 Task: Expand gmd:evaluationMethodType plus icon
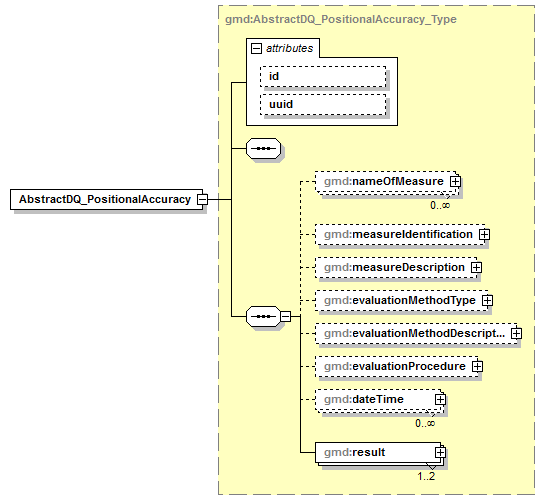pos(487,301)
